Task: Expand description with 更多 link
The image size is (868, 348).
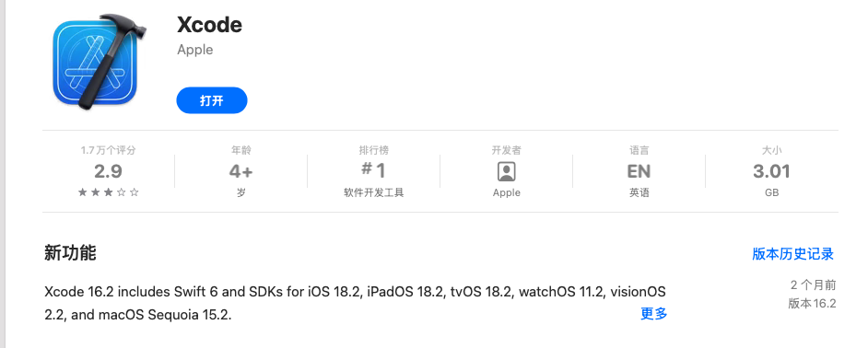Action: tap(654, 314)
